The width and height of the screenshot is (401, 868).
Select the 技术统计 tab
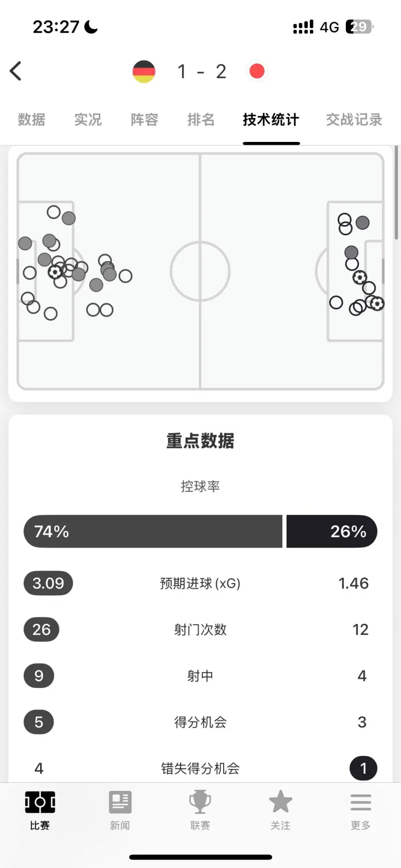click(271, 120)
